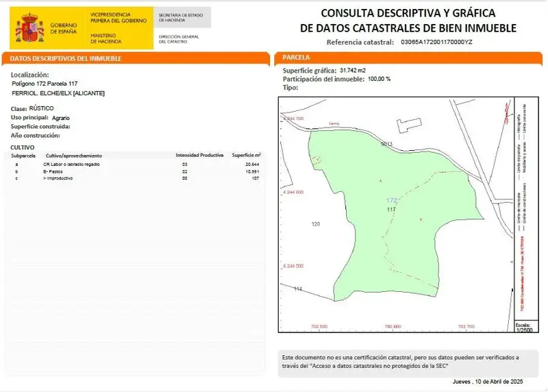
Task: Click the small red square marker in subparcel
Action: 316,160
